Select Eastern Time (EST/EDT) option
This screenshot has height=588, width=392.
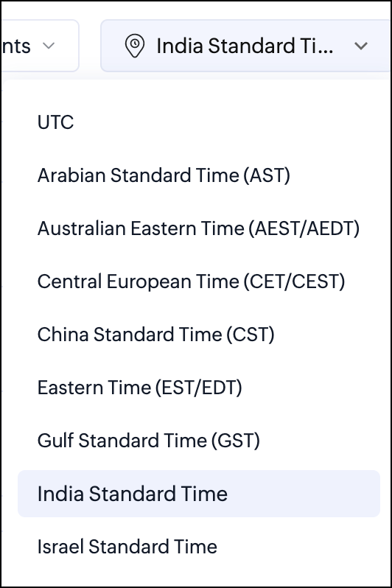point(199,388)
